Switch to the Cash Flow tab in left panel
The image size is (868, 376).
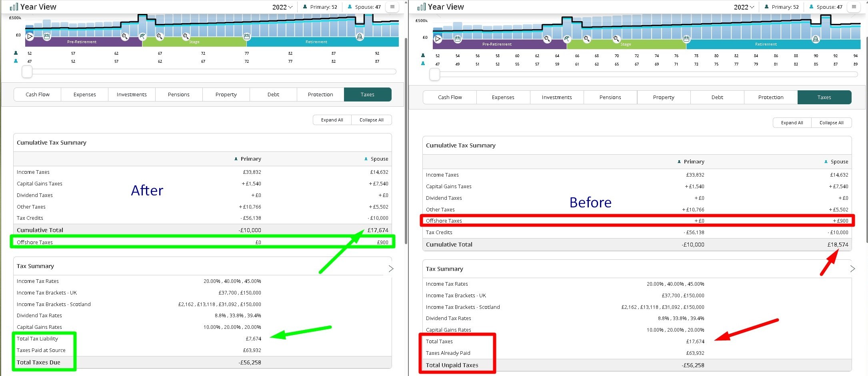click(38, 95)
